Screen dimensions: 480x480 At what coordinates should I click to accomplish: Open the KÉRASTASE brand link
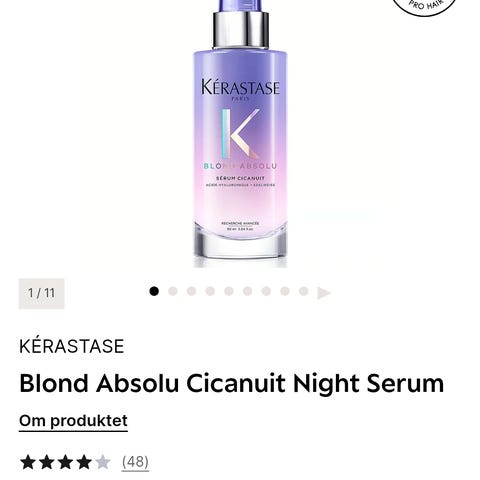(72, 346)
